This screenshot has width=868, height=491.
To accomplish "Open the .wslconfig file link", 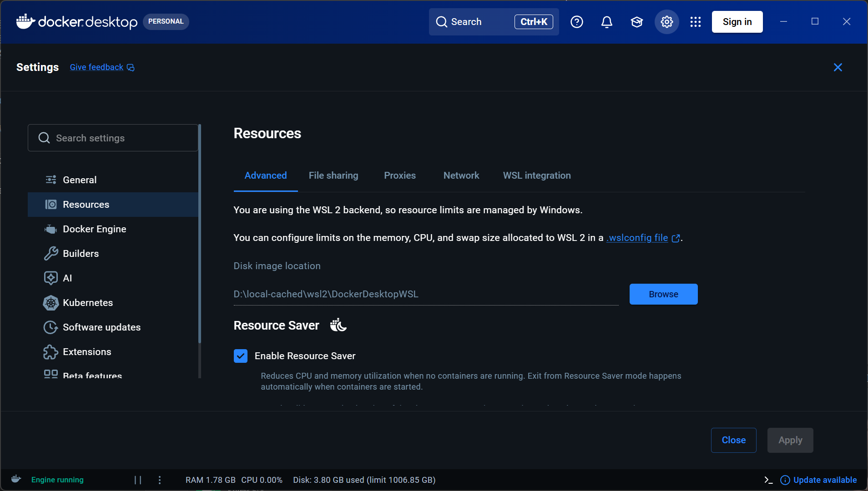I will (638, 238).
